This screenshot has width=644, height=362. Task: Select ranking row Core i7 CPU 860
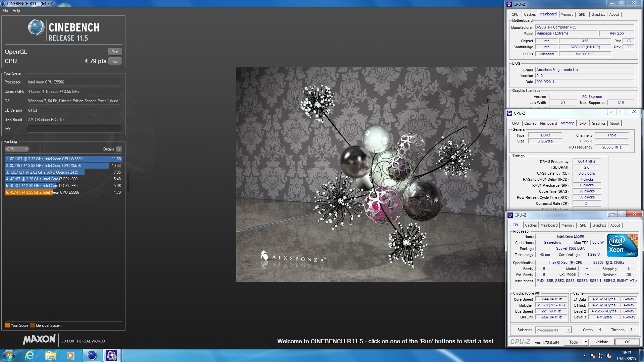pos(63,186)
